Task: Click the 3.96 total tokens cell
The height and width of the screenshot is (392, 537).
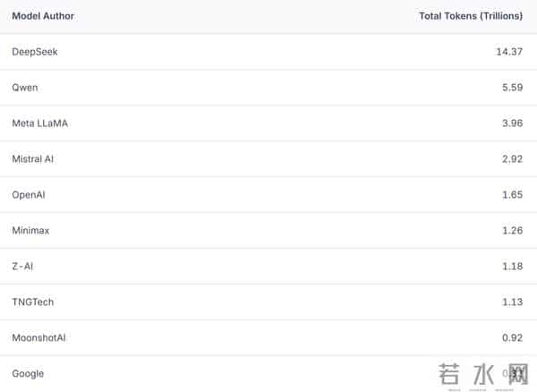Action: pos(512,124)
